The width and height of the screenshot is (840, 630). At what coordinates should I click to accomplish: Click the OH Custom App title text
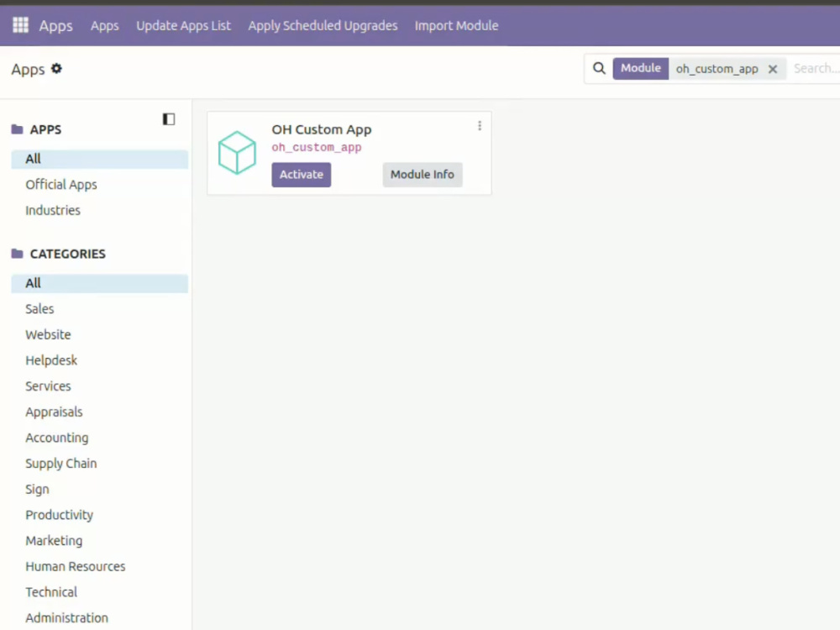point(322,129)
